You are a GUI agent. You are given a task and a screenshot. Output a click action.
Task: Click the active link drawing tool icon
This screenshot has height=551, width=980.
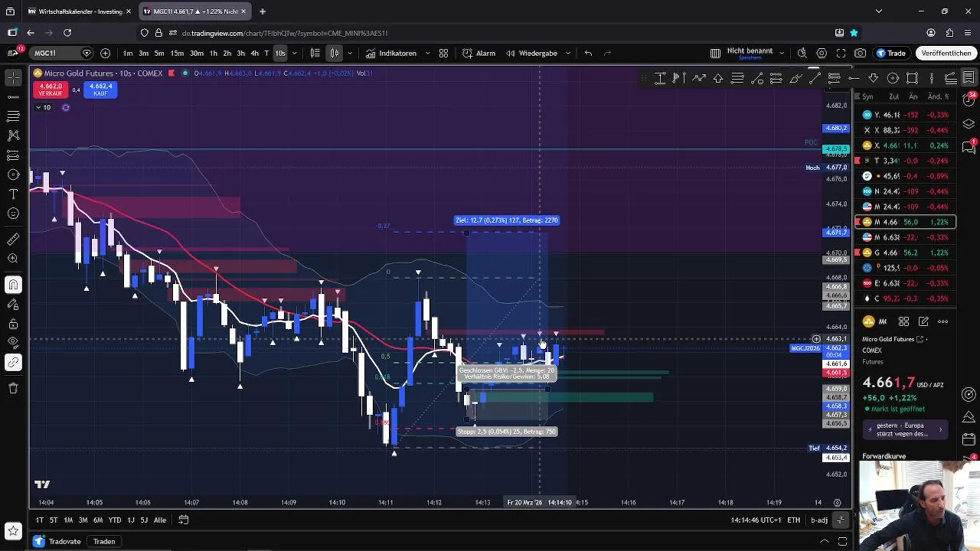(13, 362)
